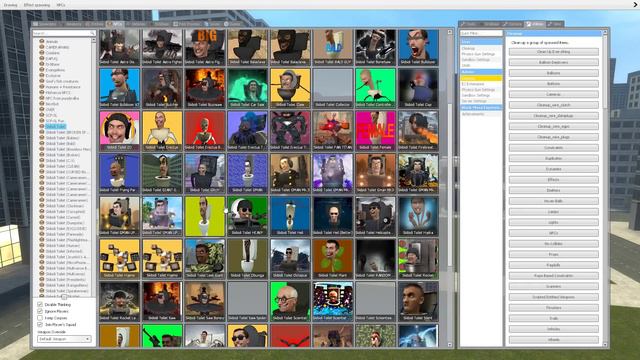Image resolution: width=640 pixels, height=360 pixels.
Task: Select the Animals category in the tree
Action: (x=52, y=42)
